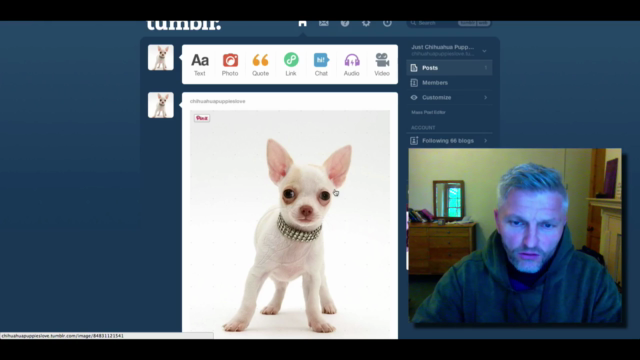Click the Posts page icon
This screenshot has width=640, height=360.
(x=414, y=68)
